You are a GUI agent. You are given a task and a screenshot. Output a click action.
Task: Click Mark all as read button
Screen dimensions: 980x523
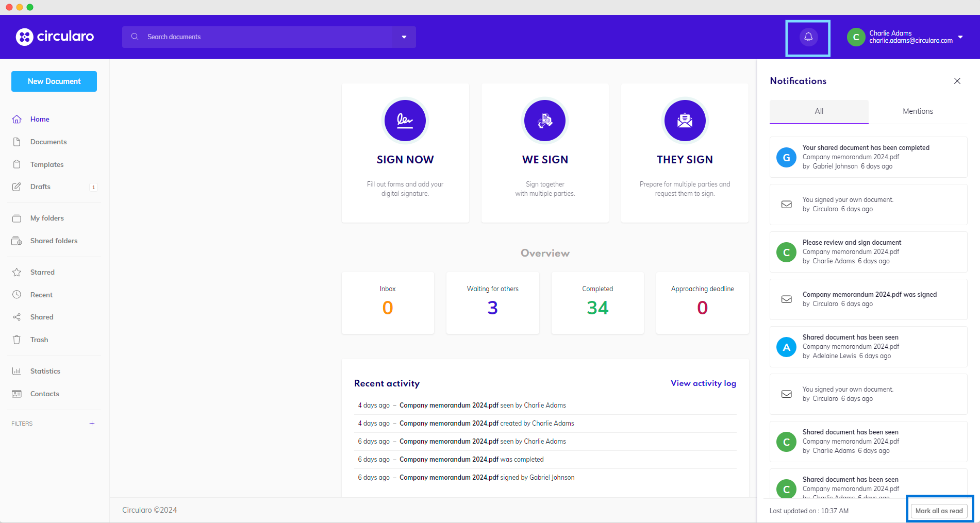[939, 511]
